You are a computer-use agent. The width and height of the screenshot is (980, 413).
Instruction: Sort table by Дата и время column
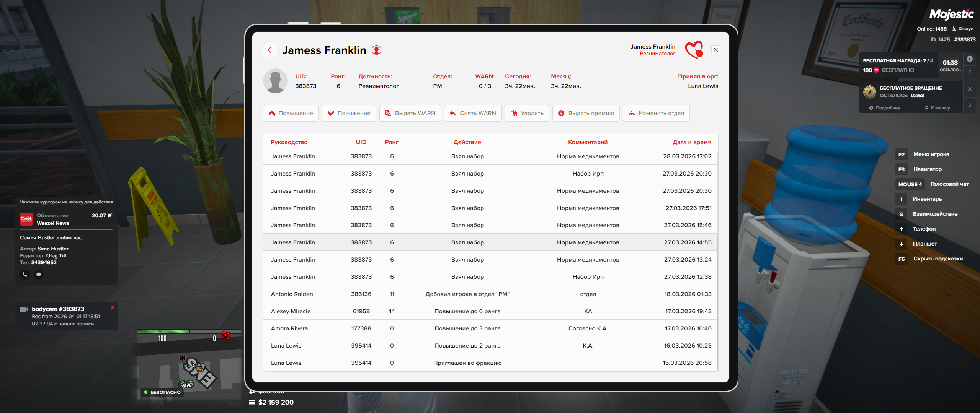[x=692, y=142]
